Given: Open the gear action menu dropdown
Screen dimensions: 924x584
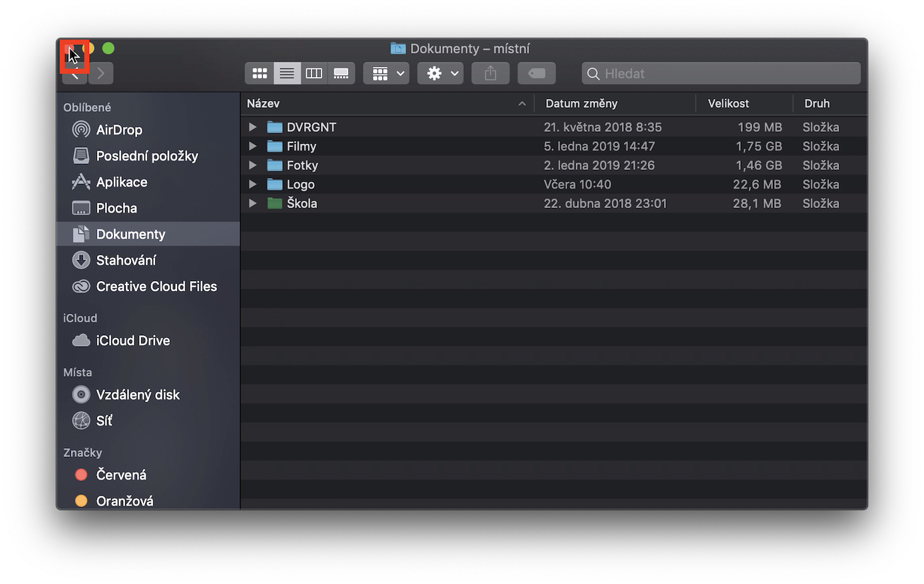Looking at the screenshot, I should [441, 74].
